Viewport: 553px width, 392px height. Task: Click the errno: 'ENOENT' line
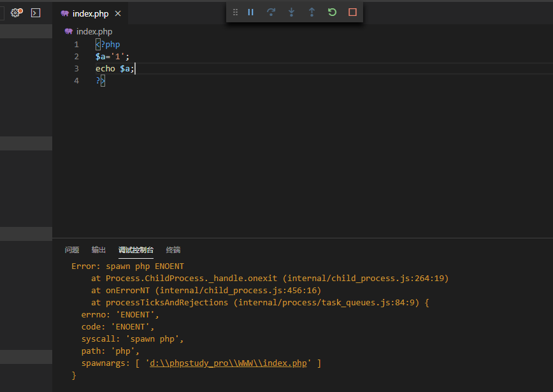(120, 315)
